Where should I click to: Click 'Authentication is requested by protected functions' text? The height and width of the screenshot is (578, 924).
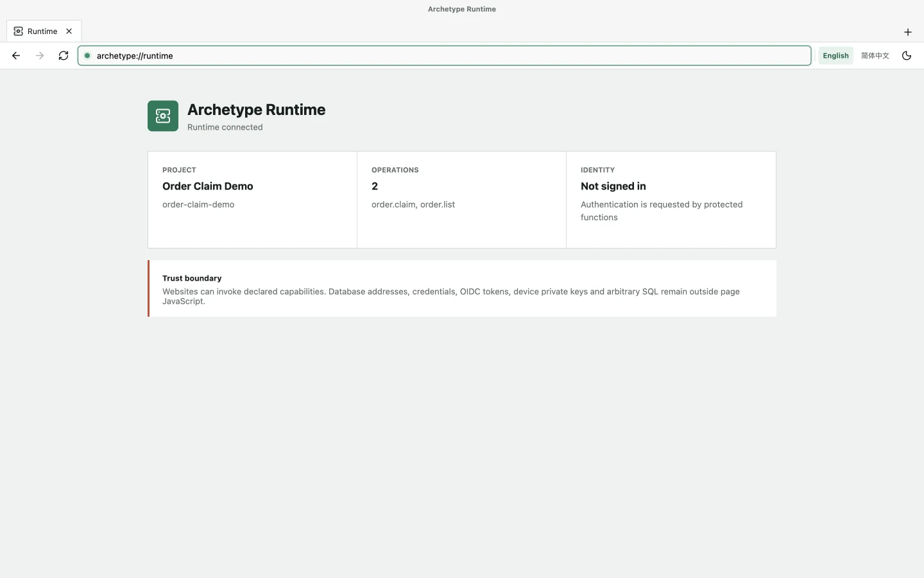(662, 211)
